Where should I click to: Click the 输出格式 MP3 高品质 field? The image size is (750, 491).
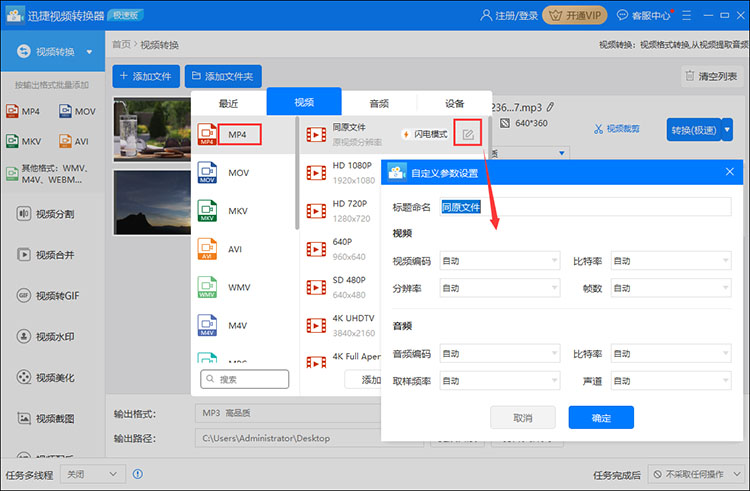(287, 413)
